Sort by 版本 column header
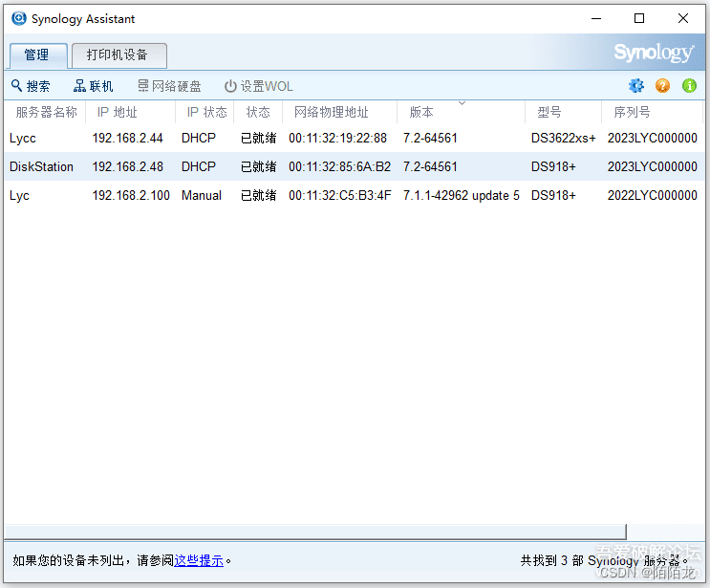This screenshot has width=710, height=588. coord(461,112)
